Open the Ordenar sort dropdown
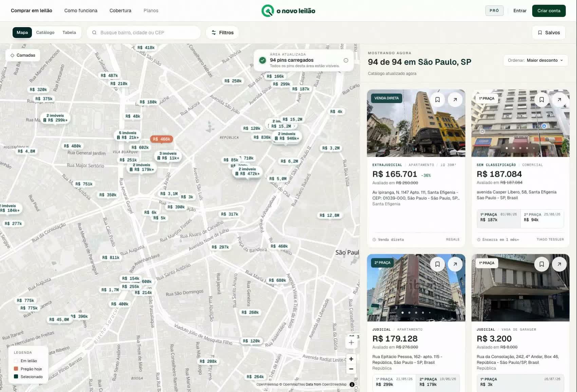577x392 pixels. (536, 60)
